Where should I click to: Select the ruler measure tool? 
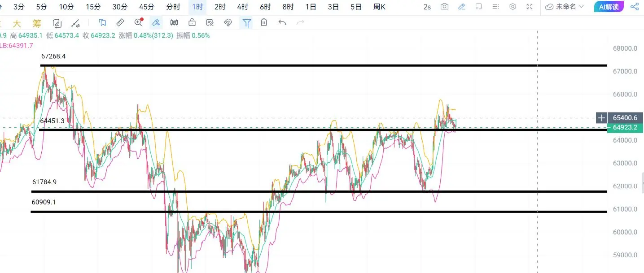pos(120,22)
